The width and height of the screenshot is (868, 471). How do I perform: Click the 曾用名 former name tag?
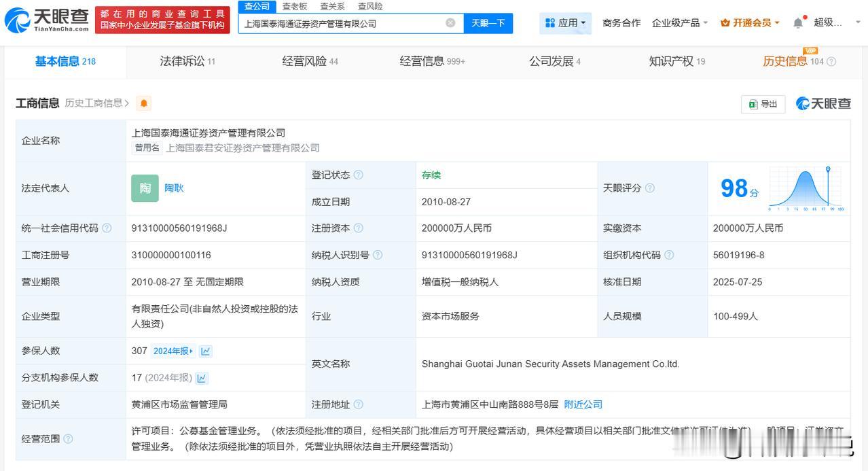coord(147,147)
